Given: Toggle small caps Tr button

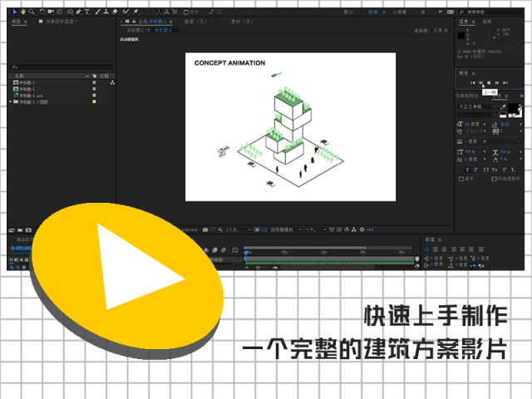Looking at the screenshot, I should pos(495,170).
